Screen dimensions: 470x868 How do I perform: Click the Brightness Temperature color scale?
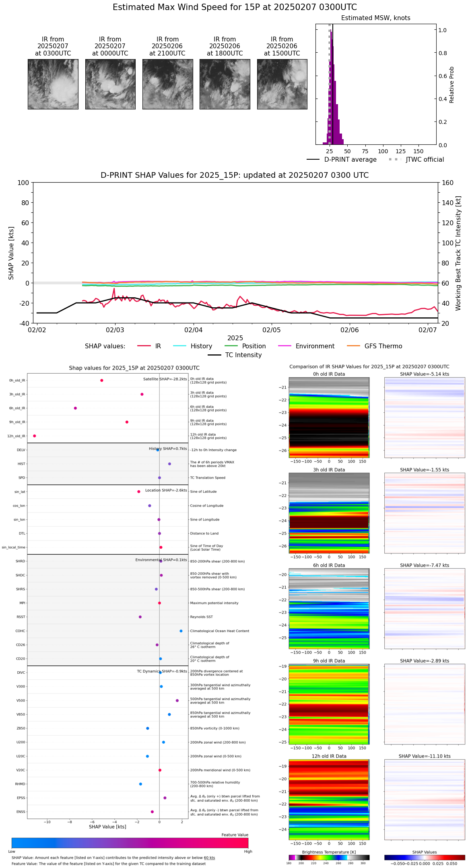point(329,858)
